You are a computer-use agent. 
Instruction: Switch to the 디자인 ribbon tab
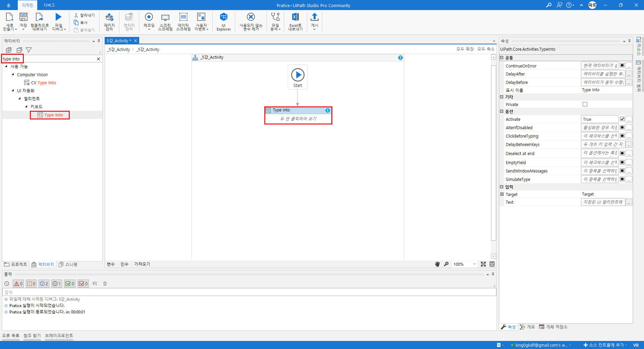pyautogui.click(x=28, y=5)
